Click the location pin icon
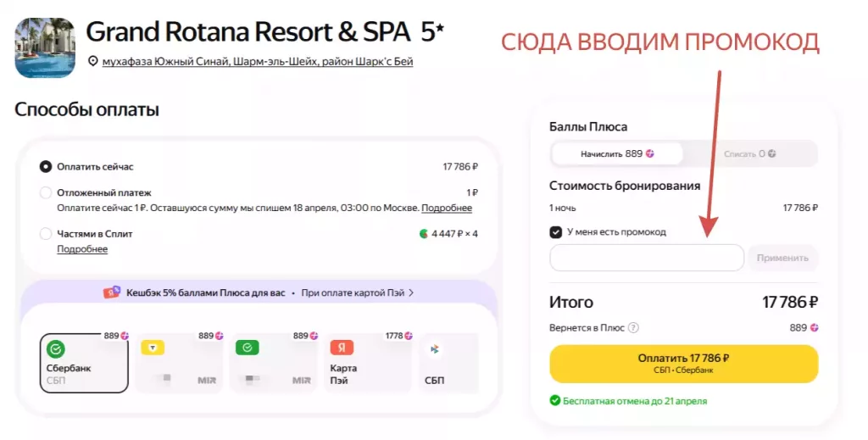 tap(93, 62)
